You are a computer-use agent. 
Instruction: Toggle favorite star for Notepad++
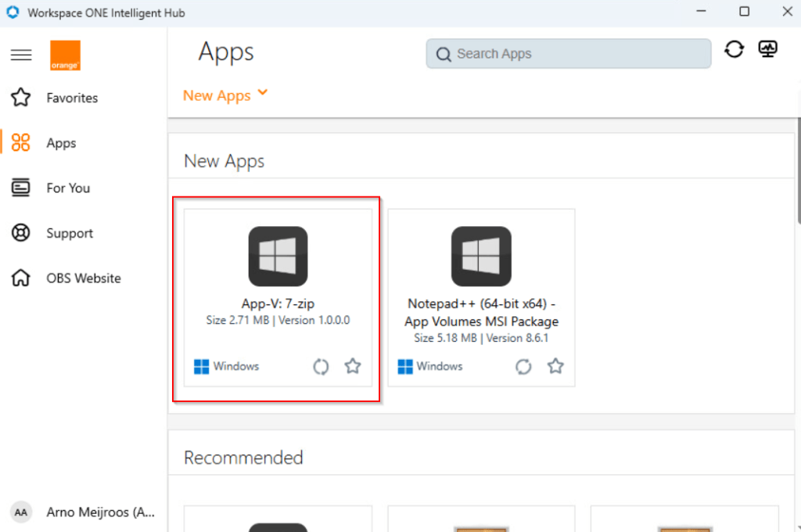click(555, 366)
